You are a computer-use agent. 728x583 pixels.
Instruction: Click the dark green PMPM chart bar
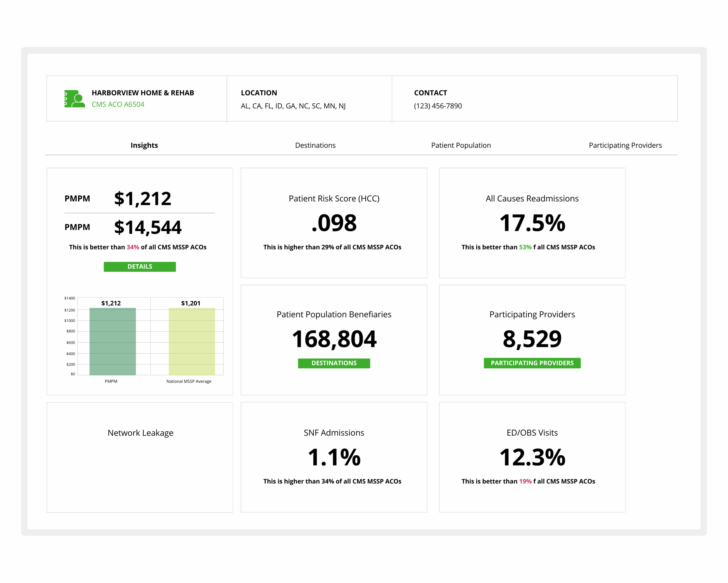tap(112, 341)
